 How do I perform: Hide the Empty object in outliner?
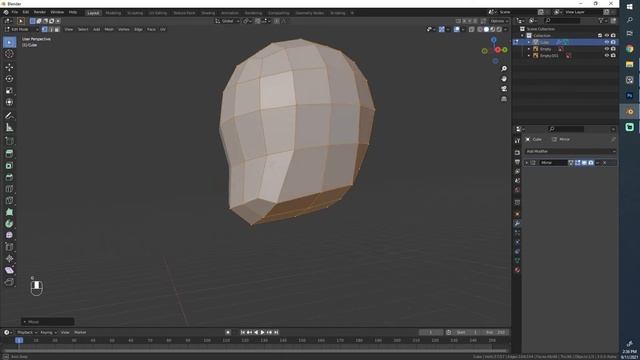click(607, 49)
